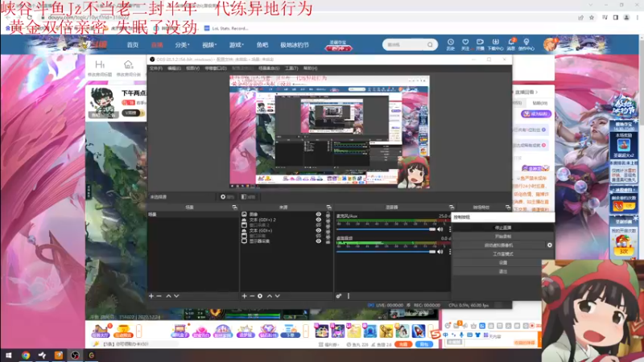Mute the 麦克风/Aux audio channel

coord(440,229)
